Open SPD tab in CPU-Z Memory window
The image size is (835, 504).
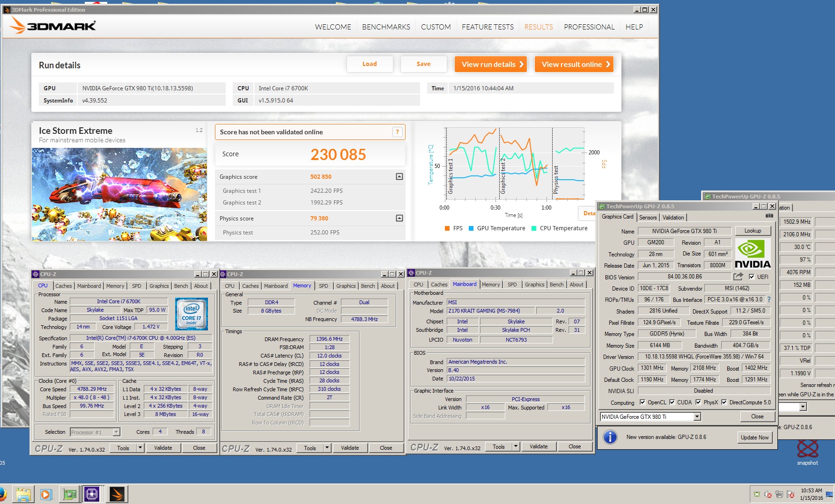(x=324, y=286)
